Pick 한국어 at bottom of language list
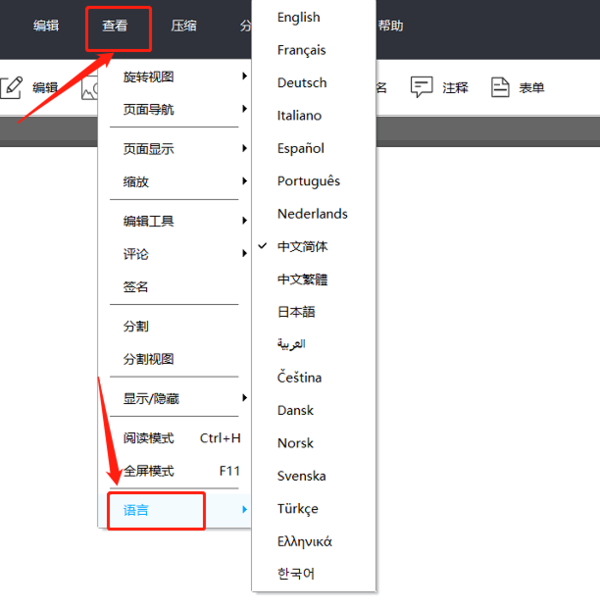The width and height of the screenshot is (600, 609). (x=296, y=574)
